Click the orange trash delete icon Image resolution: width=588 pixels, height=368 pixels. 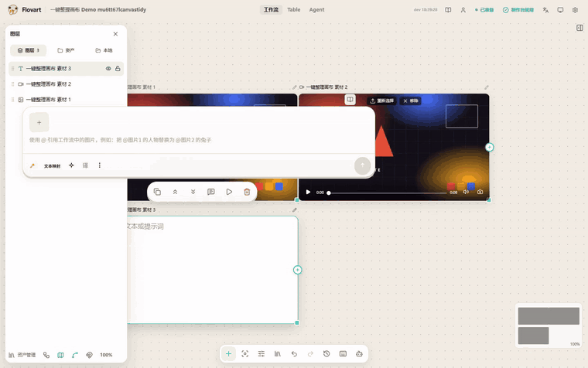(x=247, y=192)
